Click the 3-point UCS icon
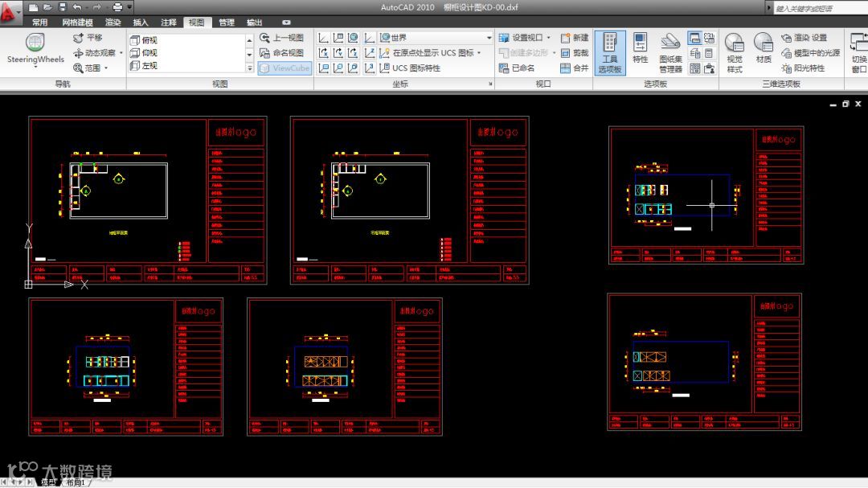The width and height of the screenshot is (868, 488). (369, 68)
